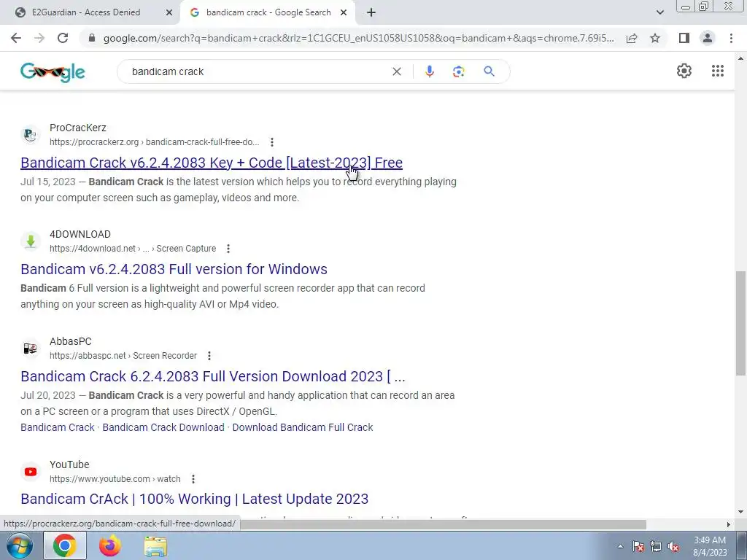The height and width of the screenshot is (560, 747).
Task: Click the muted volume tray icon
Action: [673, 546]
